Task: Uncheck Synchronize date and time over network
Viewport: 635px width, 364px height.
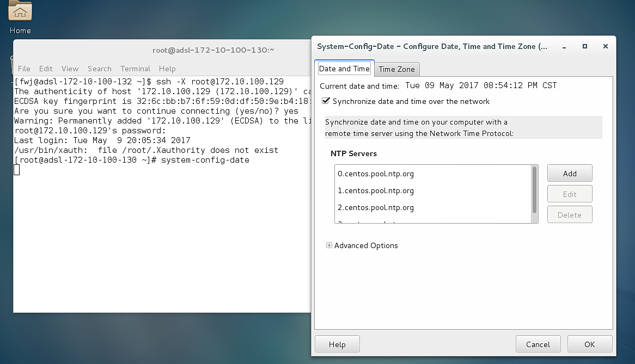Action: (x=326, y=101)
